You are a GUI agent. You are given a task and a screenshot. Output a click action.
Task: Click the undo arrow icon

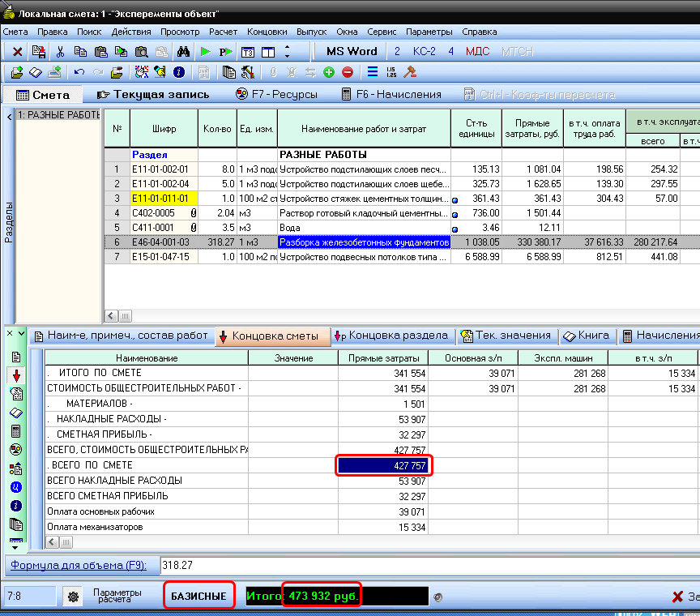pos(79,72)
